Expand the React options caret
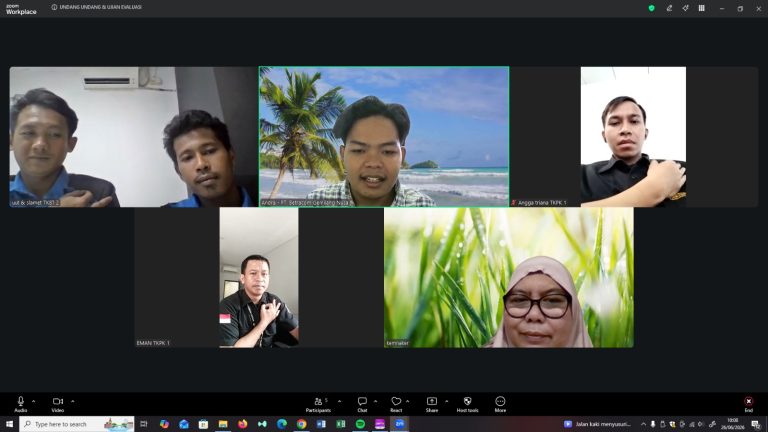Image resolution: width=768 pixels, height=432 pixels. click(x=408, y=401)
